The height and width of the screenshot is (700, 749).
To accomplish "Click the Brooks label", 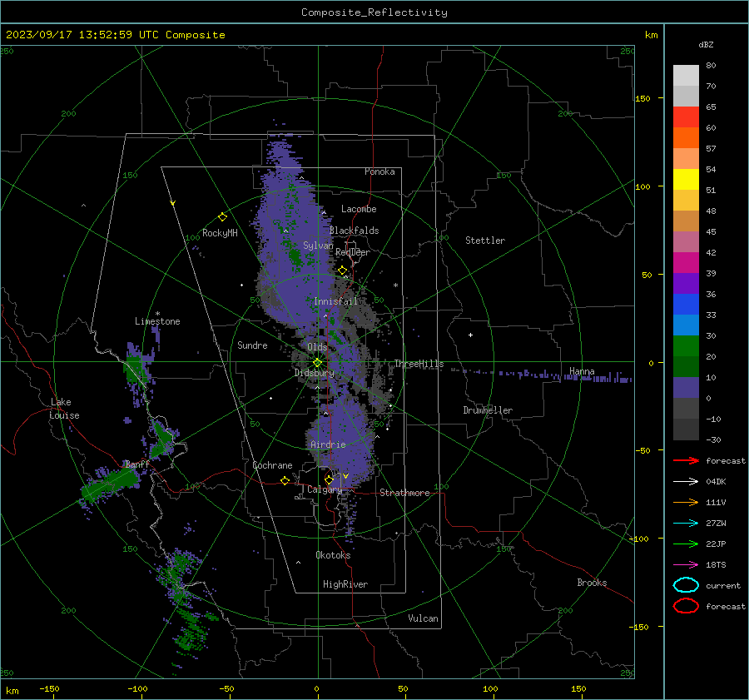I will coord(592,583).
